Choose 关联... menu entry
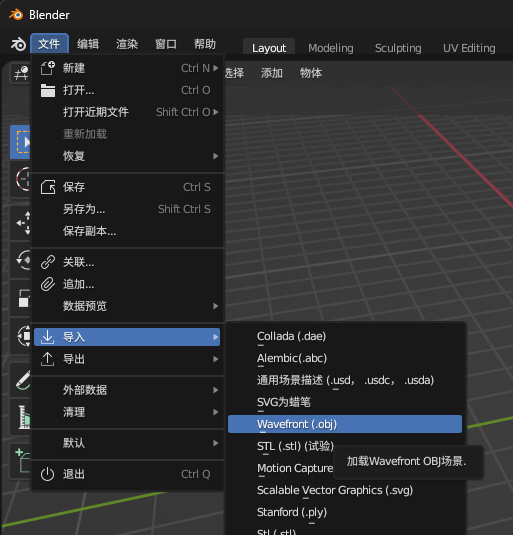The image size is (513, 535). point(127,262)
